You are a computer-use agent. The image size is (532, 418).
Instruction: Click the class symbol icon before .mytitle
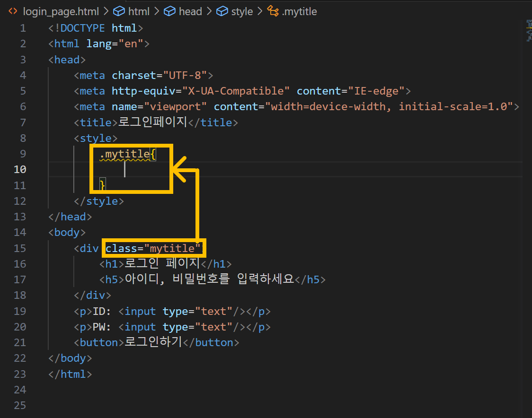tap(273, 11)
